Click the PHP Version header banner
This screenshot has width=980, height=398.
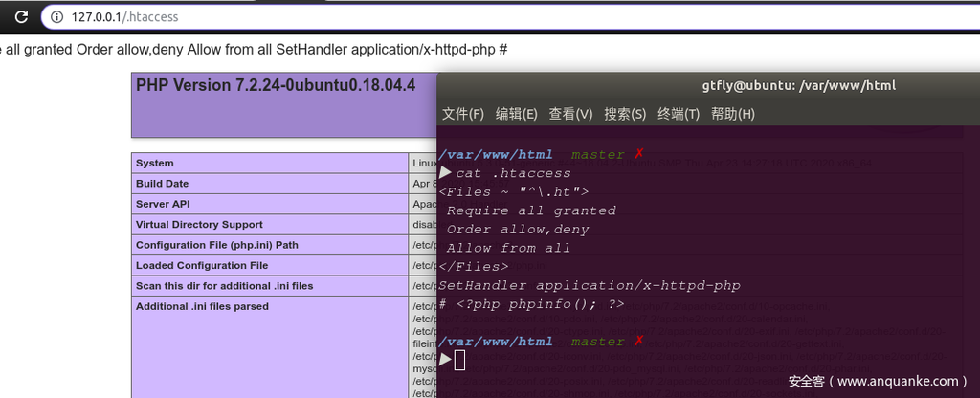pyautogui.click(x=276, y=85)
